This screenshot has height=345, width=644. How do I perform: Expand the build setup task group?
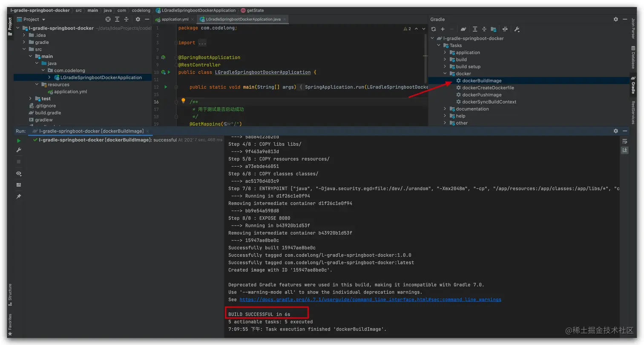445,67
